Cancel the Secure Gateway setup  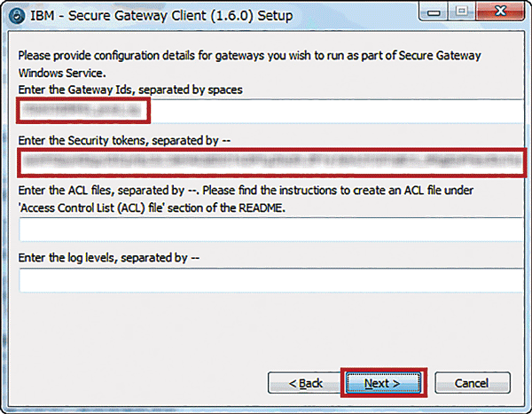click(471, 383)
